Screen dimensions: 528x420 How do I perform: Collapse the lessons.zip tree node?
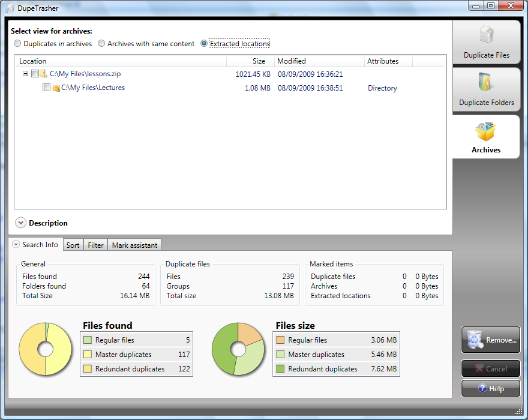25,73
